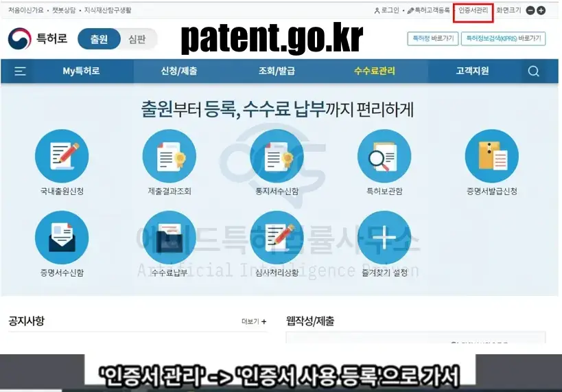This screenshot has width=562, height=392.
Task: Increase screen size with plus icon
Action: [541, 10]
